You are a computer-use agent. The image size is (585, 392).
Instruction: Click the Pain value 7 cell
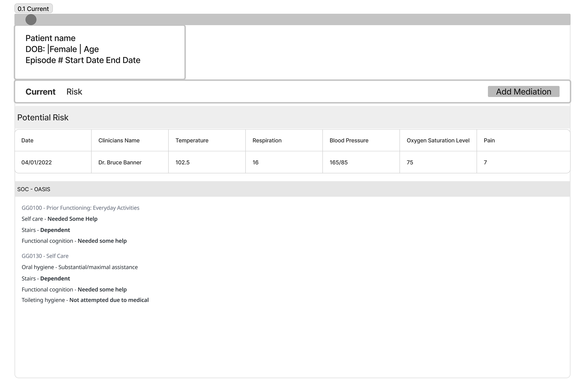[x=485, y=162]
